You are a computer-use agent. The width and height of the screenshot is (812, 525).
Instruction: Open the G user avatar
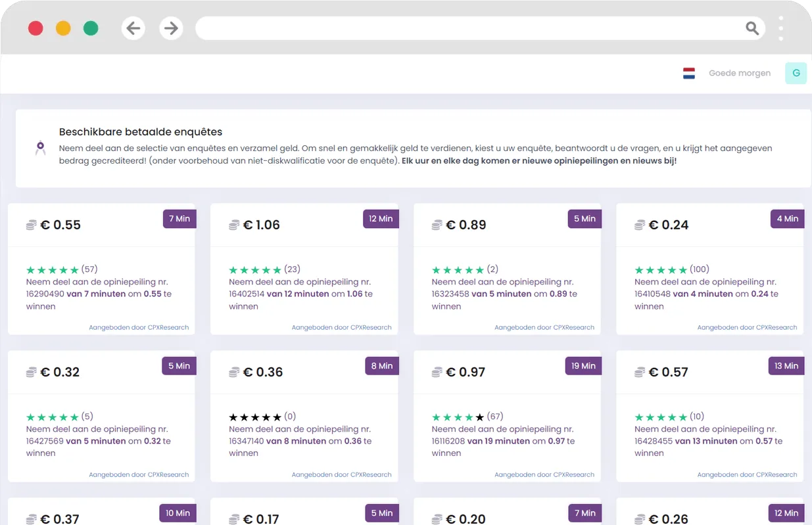[x=796, y=73]
